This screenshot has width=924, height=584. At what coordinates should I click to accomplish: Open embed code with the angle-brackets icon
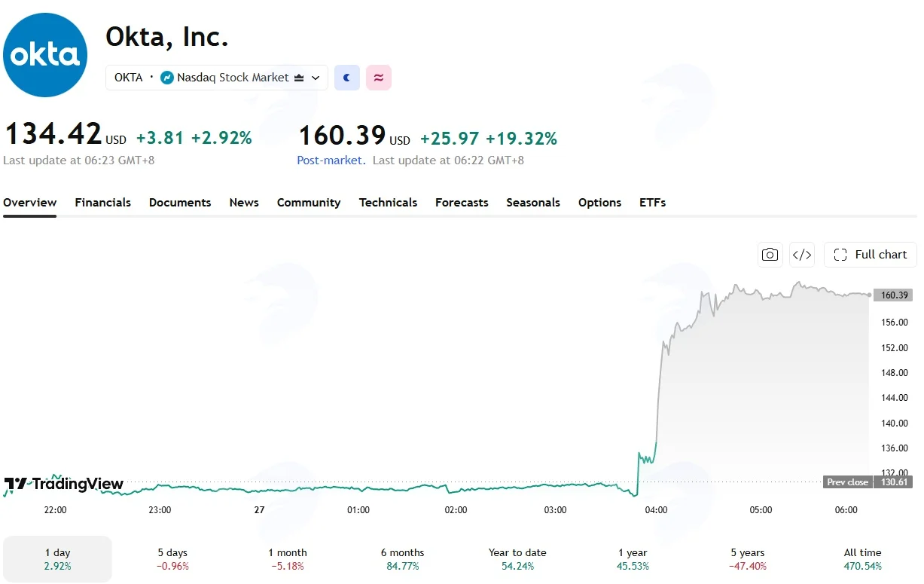(802, 255)
